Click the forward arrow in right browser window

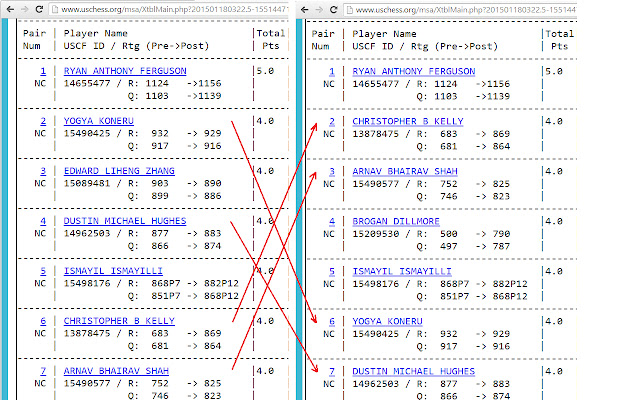tap(319, 9)
